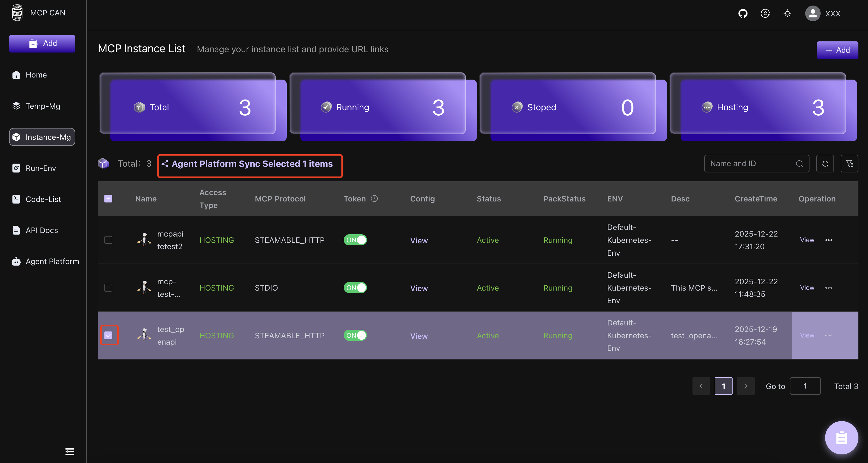Uncheck the test_openapi row checkbox
This screenshot has width=868, height=463.
108,335
